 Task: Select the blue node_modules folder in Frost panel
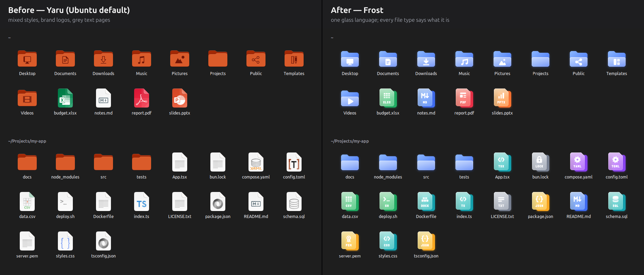coord(388,162)
